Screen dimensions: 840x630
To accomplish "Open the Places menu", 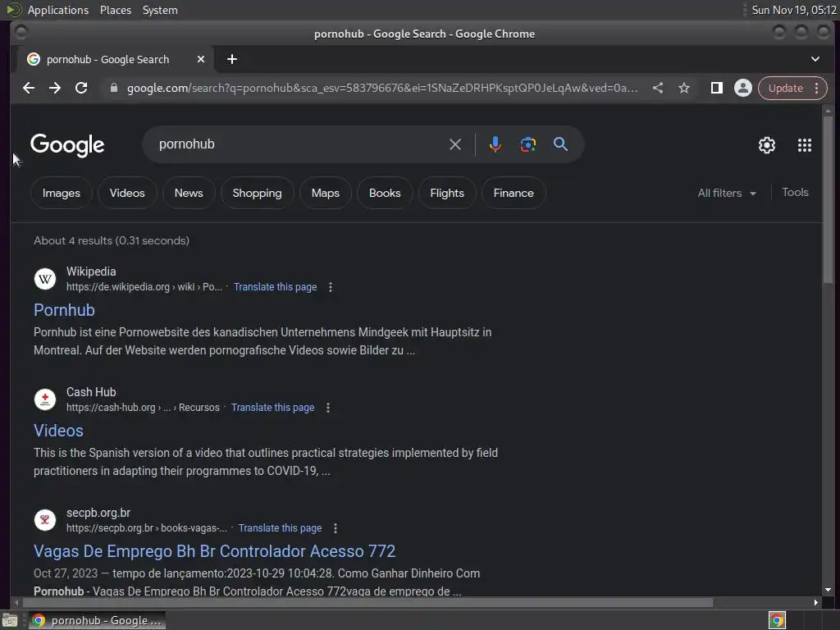I will tap(115, 10).
